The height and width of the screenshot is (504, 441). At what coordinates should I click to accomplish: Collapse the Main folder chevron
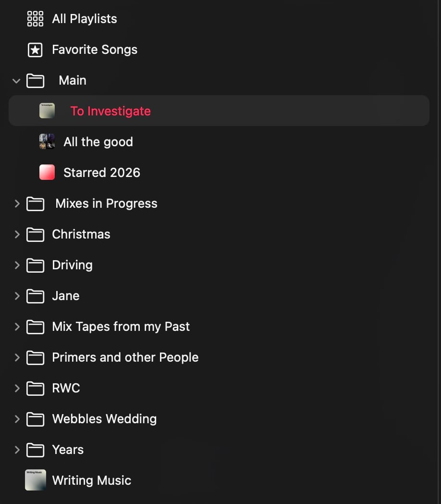click(x=16, y=81)
